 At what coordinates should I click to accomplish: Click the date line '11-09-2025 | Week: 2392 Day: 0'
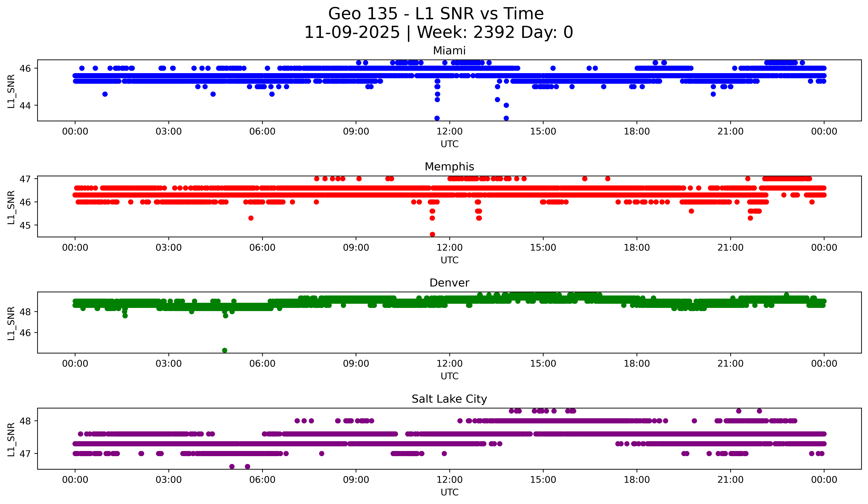438,32
